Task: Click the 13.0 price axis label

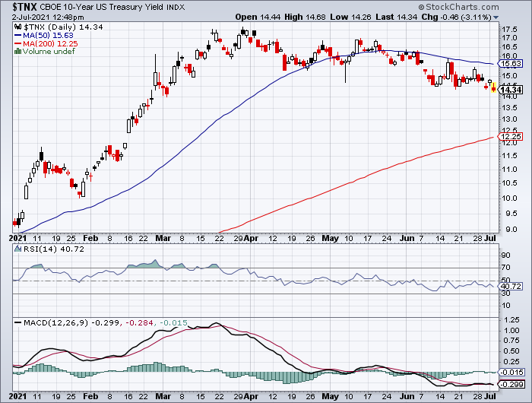Action: (509, 119)
